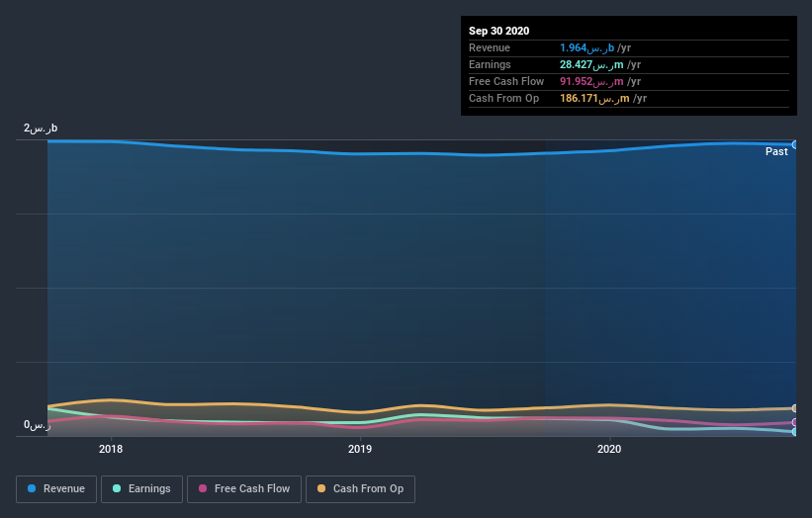Click the 'Cash From Op' label in the tooltip
The image size is (812, 518).
pyautogui.click(x=503, y=98)
